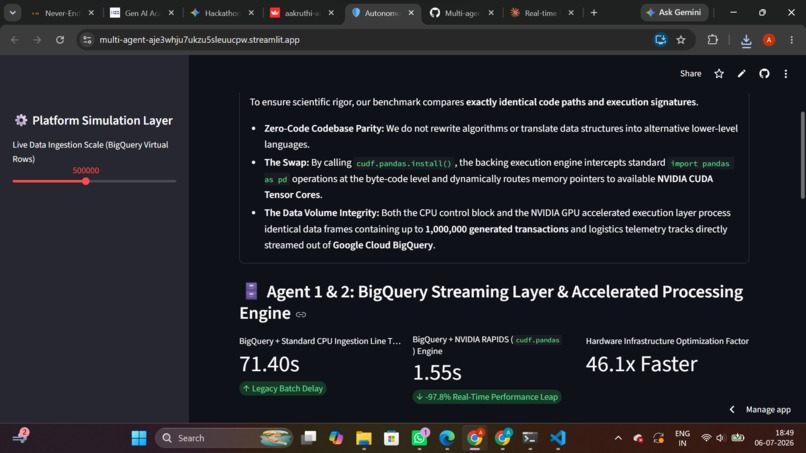Click the site information icon in address bar

[x=87, y=40]
